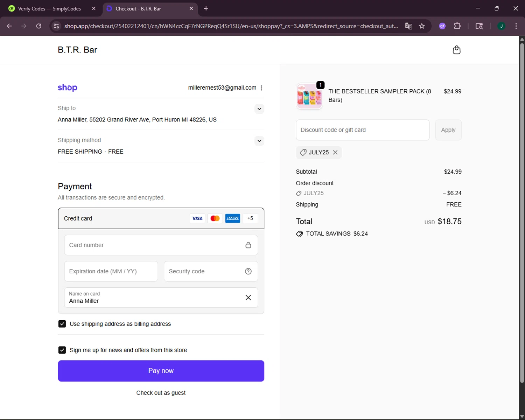
Task: Open the Chrome three-dot menu
Action: point(516,26)
